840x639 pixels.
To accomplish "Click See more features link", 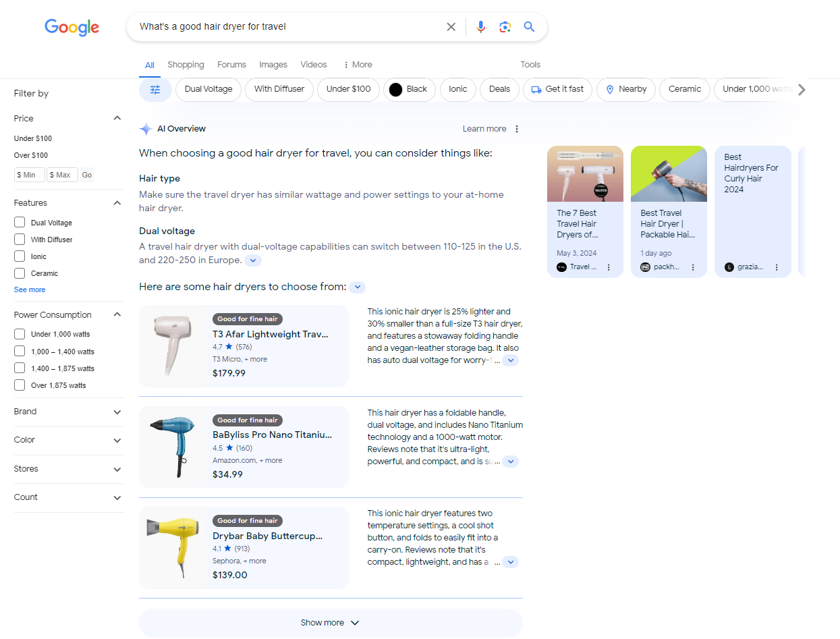I will [30, 289].
